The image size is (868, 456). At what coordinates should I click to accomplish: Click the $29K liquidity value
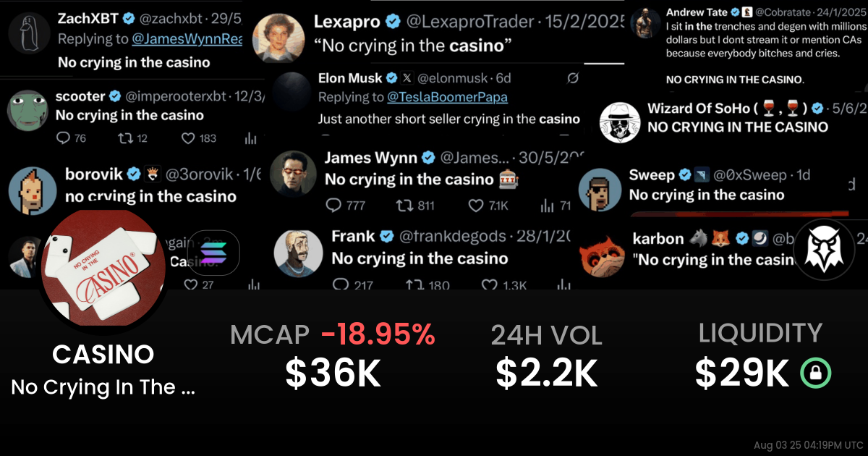click(x=742, y=373)
